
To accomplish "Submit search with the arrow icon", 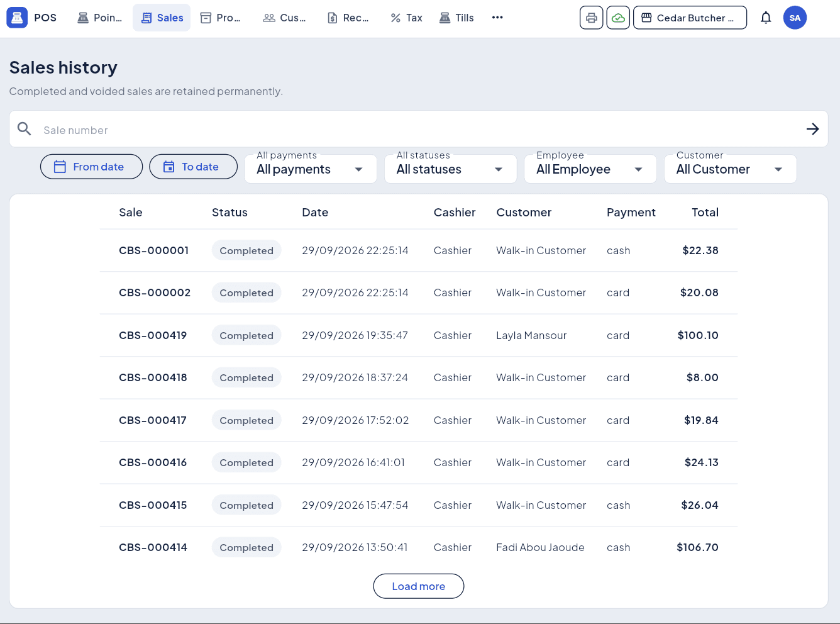I will point(812,129).
